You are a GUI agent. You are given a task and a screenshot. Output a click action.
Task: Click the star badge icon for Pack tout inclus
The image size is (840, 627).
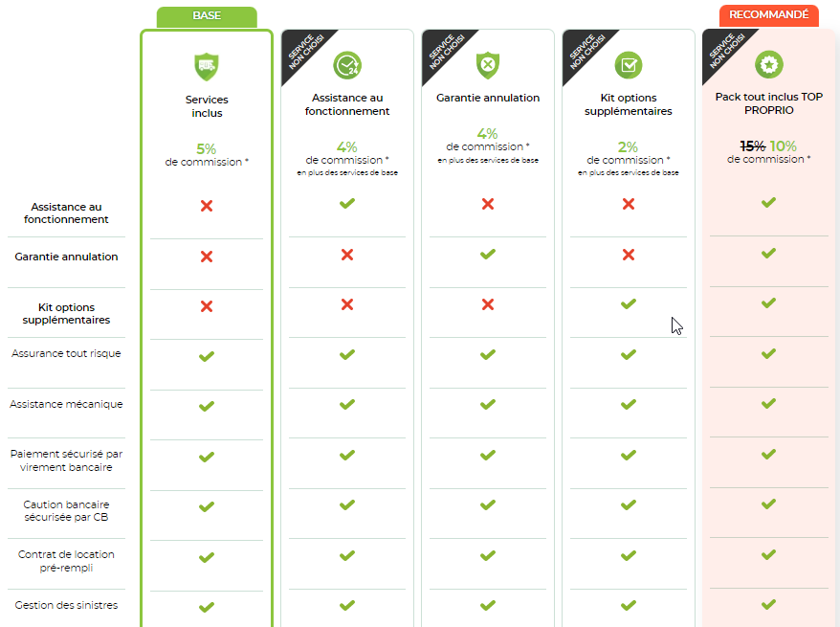pos(768,64)
